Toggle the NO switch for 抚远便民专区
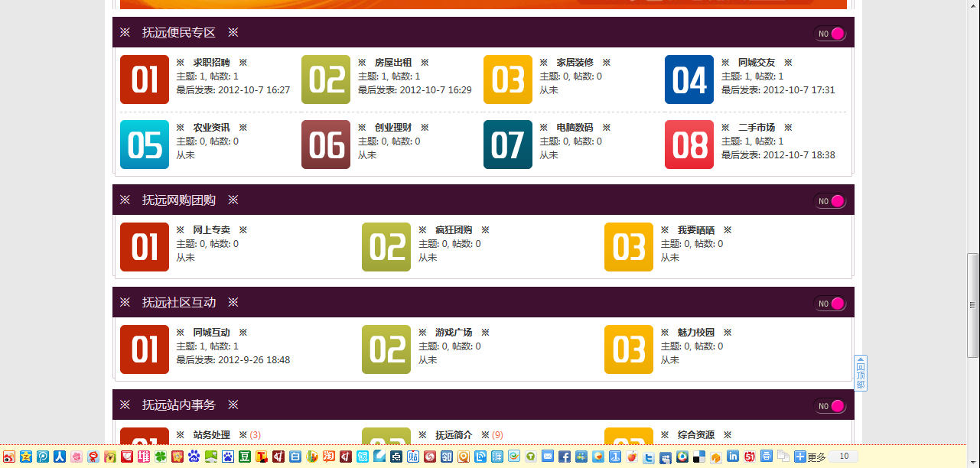Viewport: 980px width, 468px height. click(830, 34)
